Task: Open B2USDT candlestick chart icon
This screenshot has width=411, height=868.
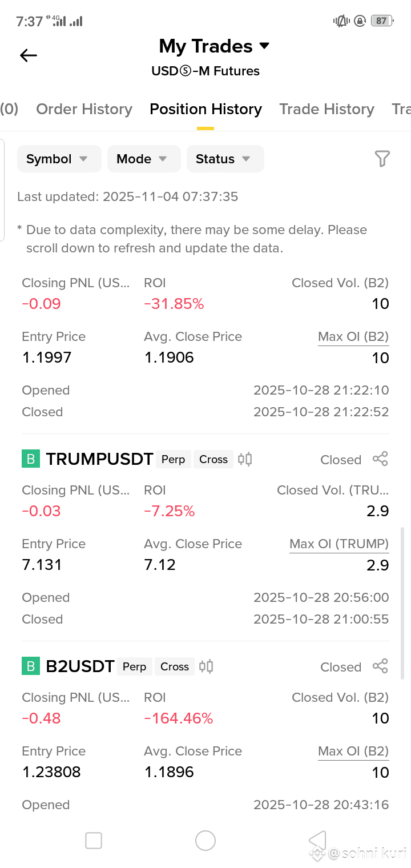Action: tap(206, 666)
